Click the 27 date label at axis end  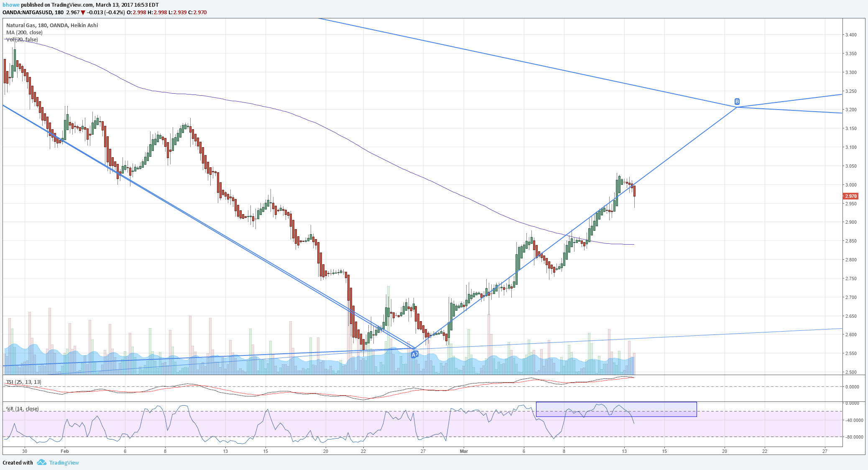coord(825,451)
